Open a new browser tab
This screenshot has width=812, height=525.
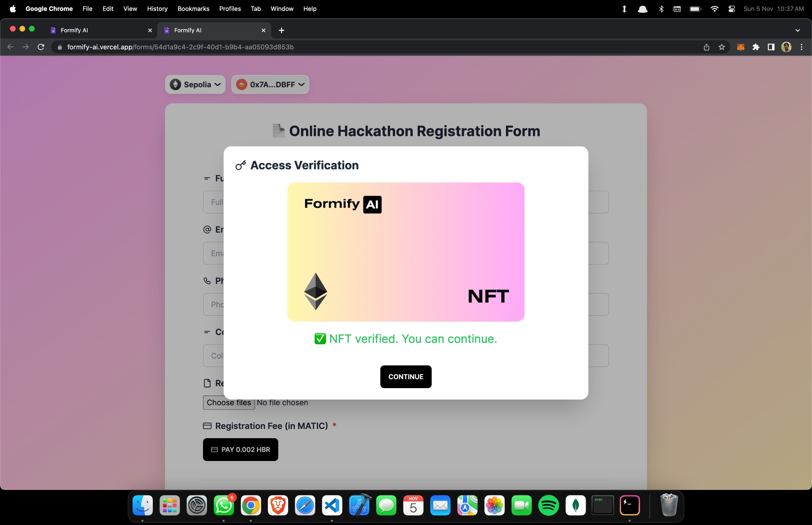(281, 30)
